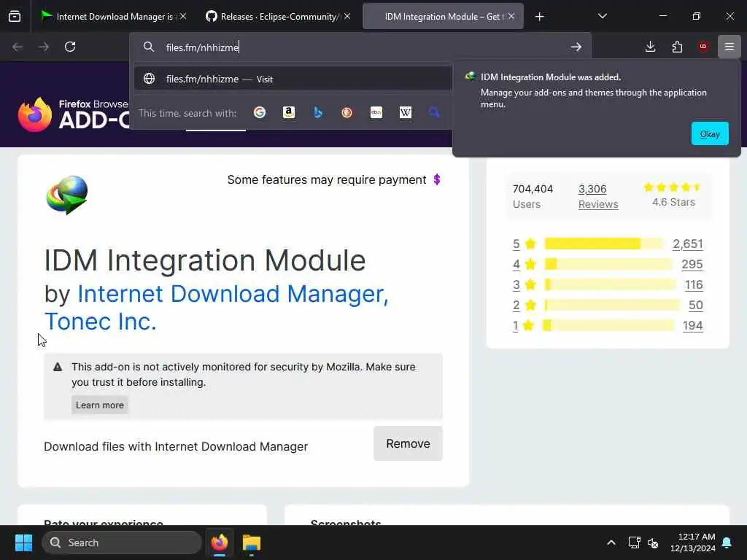Image resolution: width=747 pixels, height=560 pixels.
Task: Close the IDM Integration Module tab
Action: pos(511,16)
